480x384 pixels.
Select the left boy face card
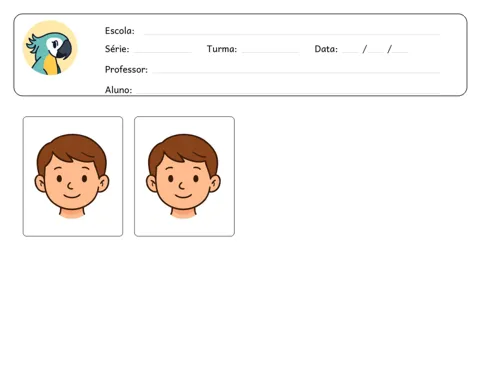click(x=73, y=176)
